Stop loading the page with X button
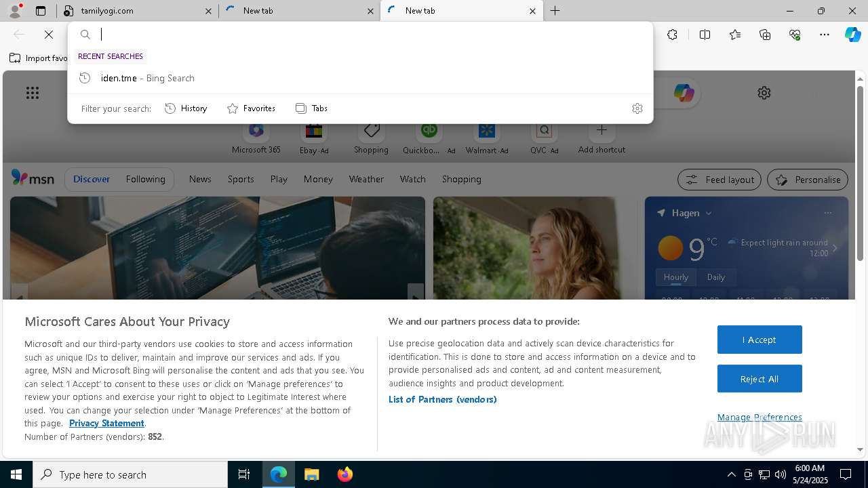This screenshot has width=868, height=488. coord(49,35)
